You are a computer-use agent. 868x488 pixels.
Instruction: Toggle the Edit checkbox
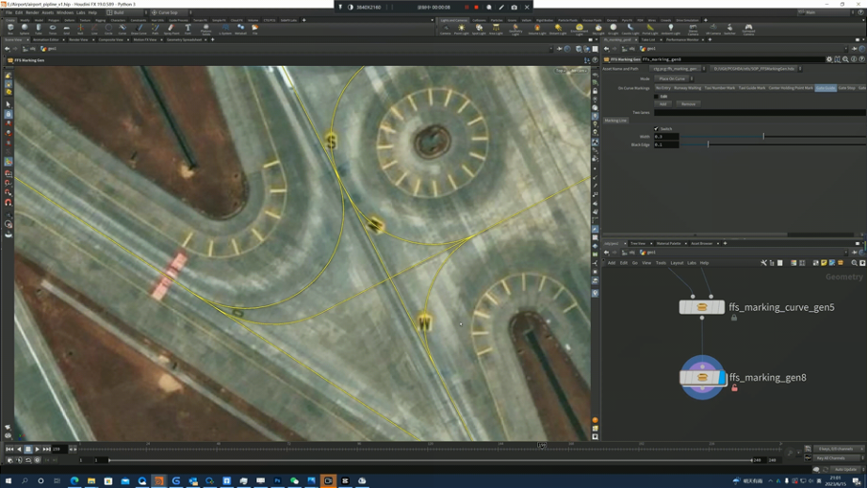(x=657, y=96)
